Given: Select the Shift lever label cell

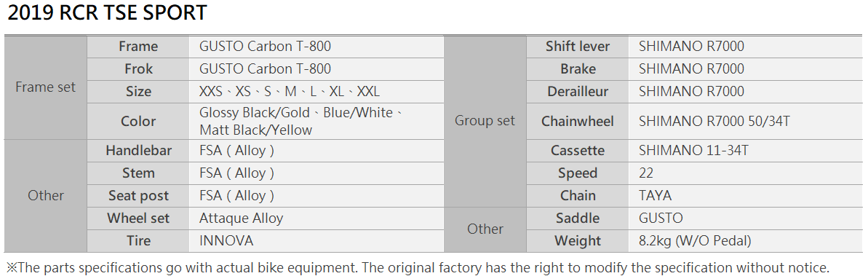Looking at the screenshot, I should 578,47.
